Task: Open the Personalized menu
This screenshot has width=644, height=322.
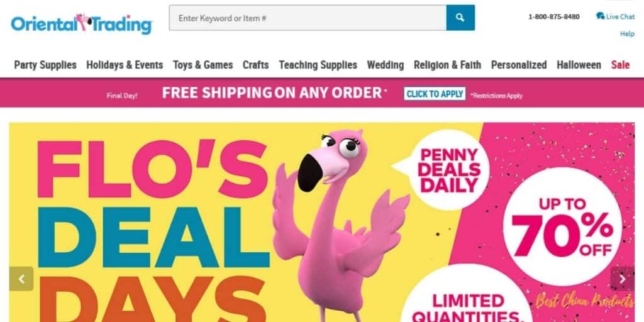Action: pyautogui.click(x=519, y=65)
